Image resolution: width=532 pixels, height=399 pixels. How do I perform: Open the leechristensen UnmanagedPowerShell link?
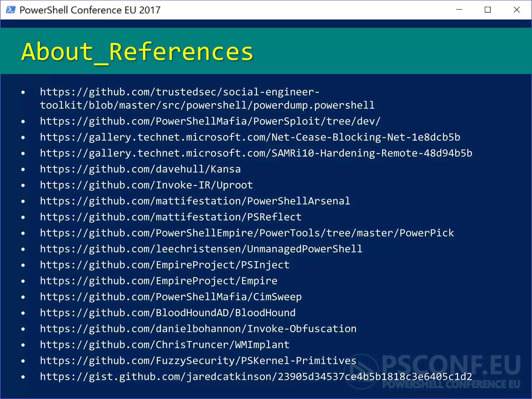click(201, 249)
